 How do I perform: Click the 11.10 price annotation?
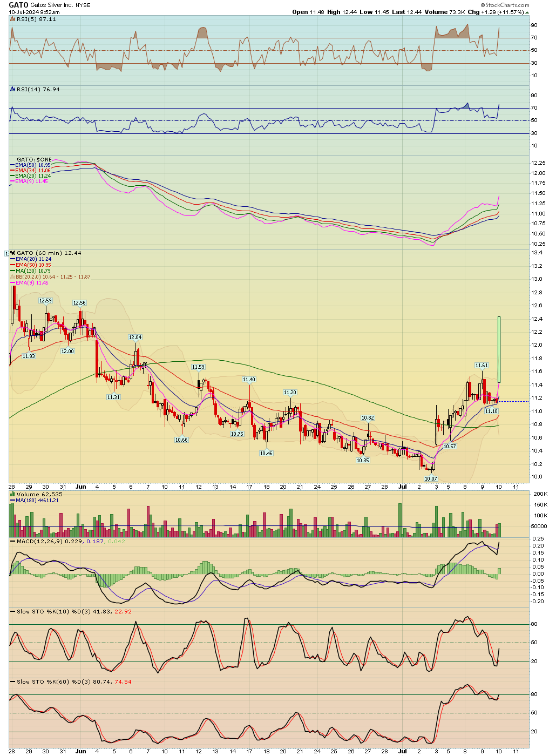coord(491,411)
